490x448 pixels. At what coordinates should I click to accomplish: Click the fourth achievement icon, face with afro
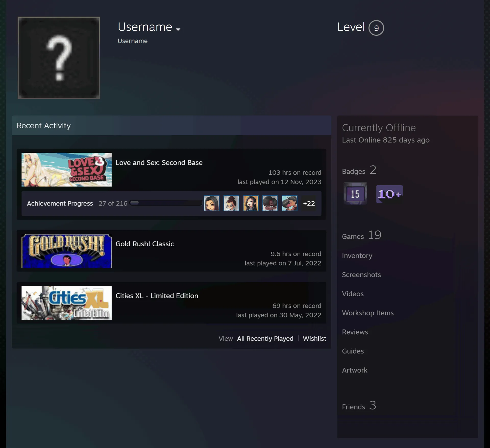point(270,203)
